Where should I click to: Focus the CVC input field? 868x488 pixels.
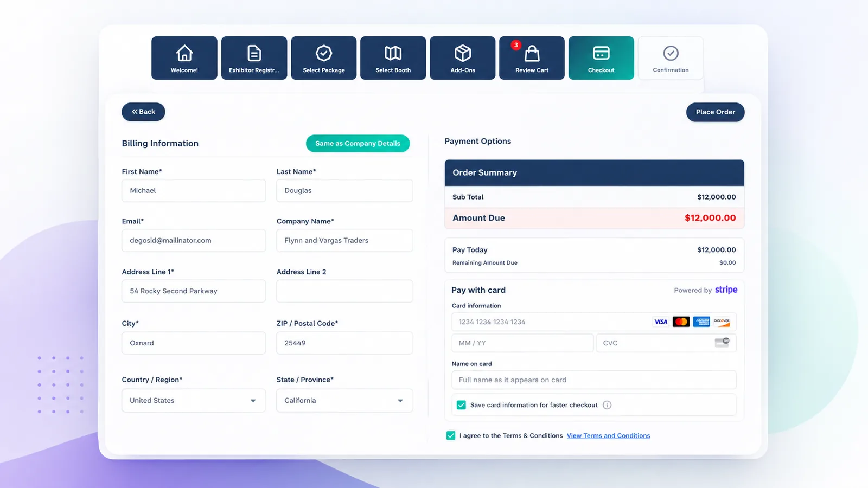666,343
